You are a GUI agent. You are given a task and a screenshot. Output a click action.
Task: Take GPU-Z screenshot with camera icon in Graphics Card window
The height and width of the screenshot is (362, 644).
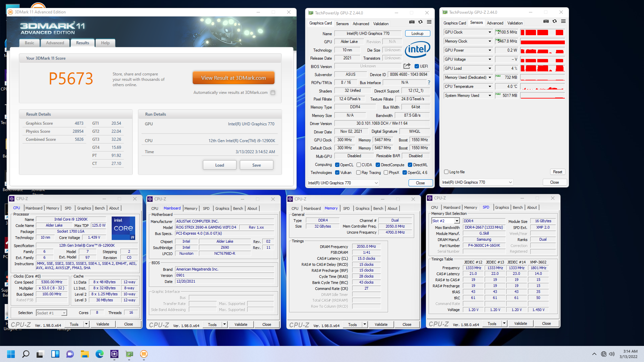412,22
